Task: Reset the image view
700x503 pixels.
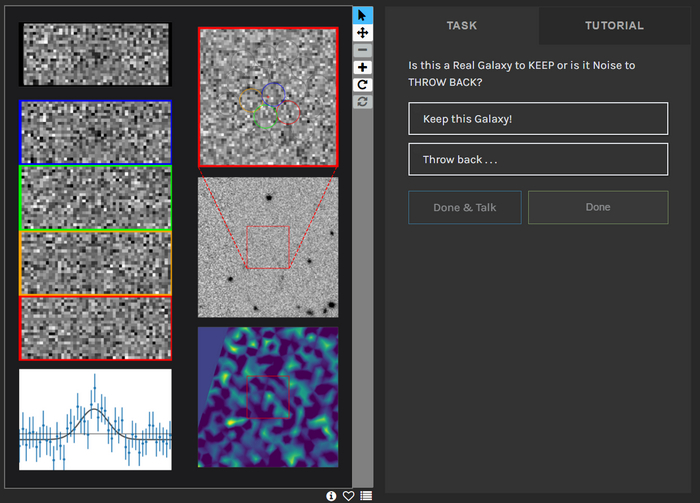Action: tap(362, 102)
